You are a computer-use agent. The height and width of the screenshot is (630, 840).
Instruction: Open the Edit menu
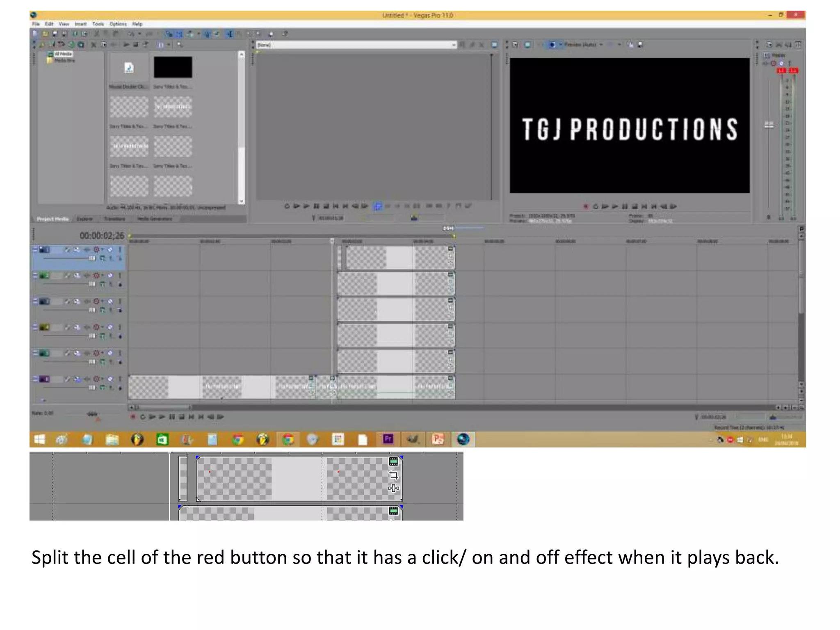click(49, 24)
